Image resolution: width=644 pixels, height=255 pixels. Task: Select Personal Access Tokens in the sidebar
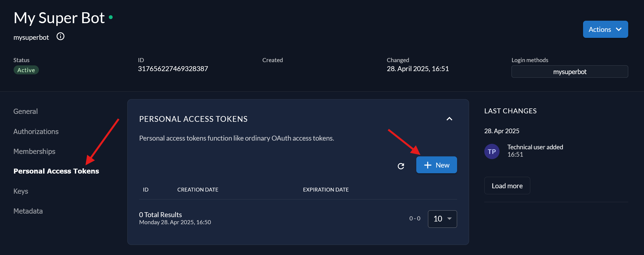coord(56,171)
